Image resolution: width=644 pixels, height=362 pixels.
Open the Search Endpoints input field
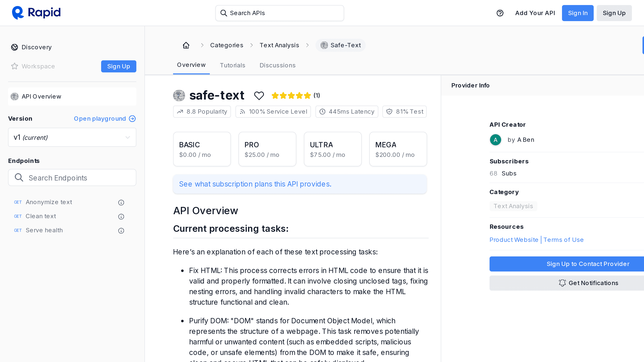pos(72,178)
